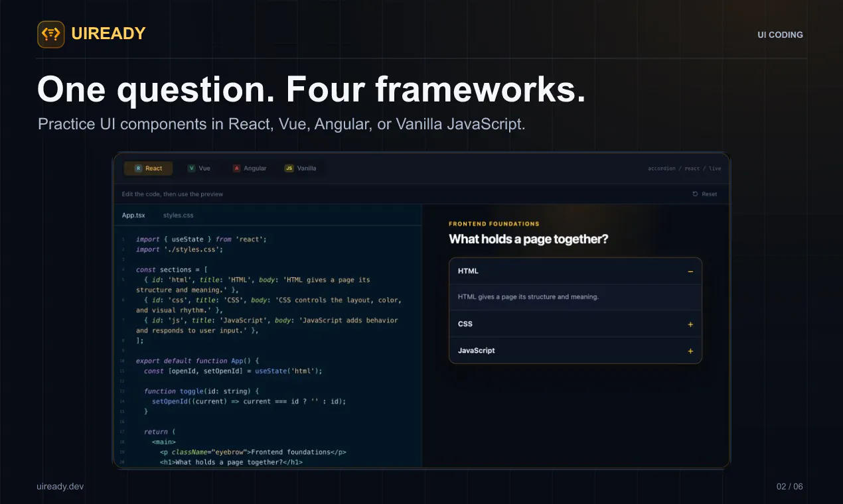Click the 'HTML gives a page its structure' text
843x504 pixels.
click(x=528, y=297)
